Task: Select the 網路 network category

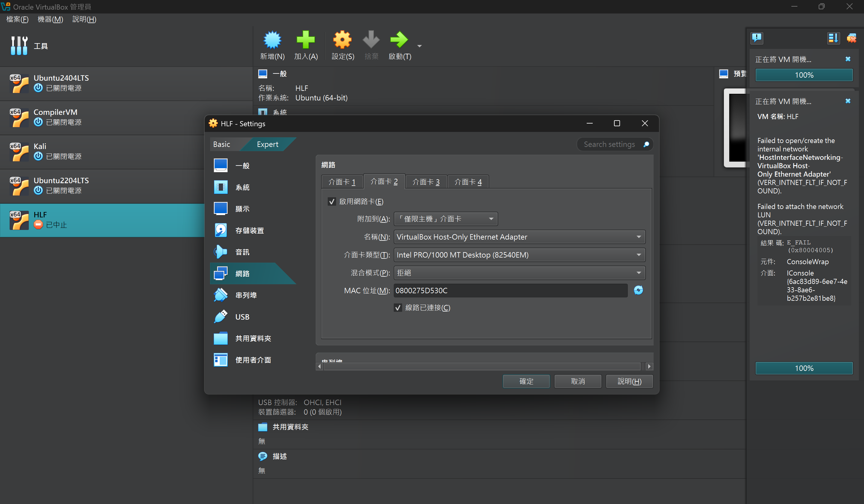Action: pyautogui.click(x=253, y=273)
